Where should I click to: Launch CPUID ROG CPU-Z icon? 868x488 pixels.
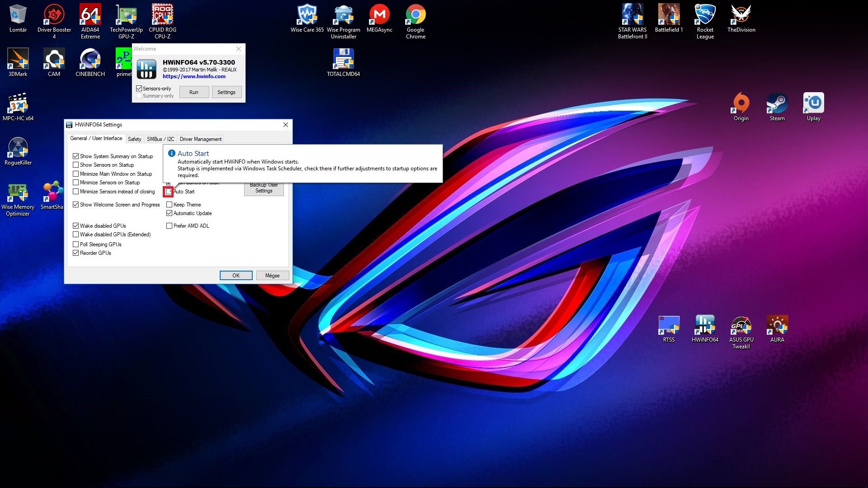[x=162, y=21]
